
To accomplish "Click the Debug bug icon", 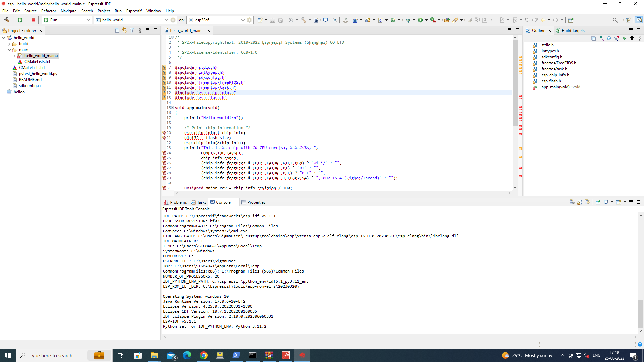I will pyautogui.click(x=408, y=20).
